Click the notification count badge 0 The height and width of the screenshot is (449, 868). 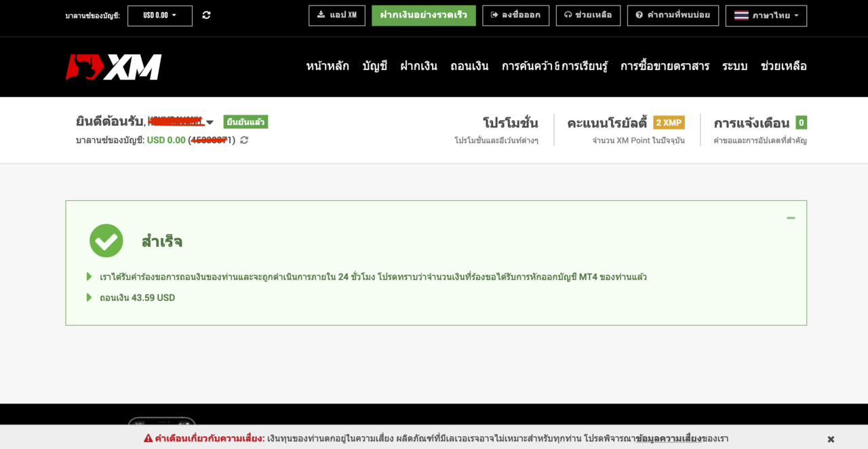(x=801, y=123)
